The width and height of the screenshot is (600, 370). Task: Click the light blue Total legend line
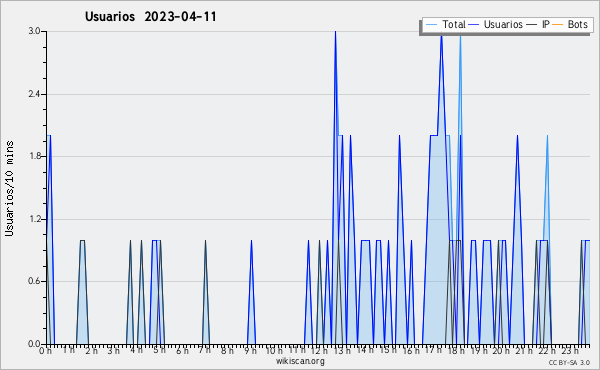point(431,25)
